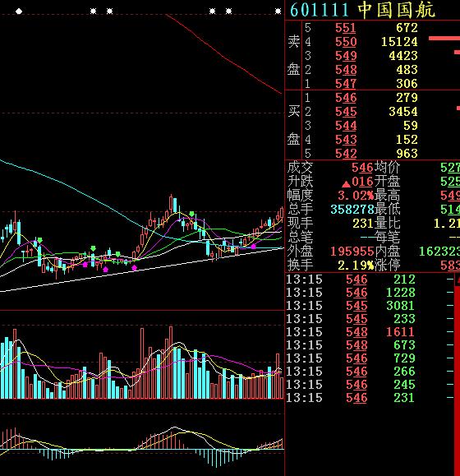The width and height of the screenshot is (460, 476).
Task: Click the 内盘 value 162323
Action: 439,252
